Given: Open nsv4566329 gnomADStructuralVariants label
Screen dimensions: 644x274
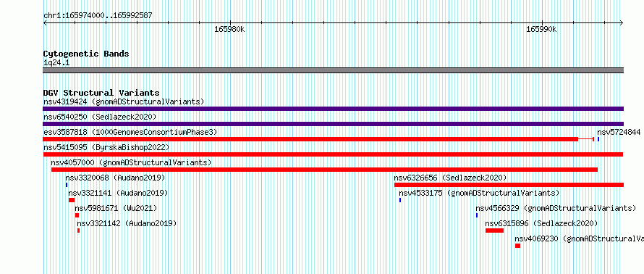Looking at the screenshot, I should pyautogui.click(x=556, y=208).
